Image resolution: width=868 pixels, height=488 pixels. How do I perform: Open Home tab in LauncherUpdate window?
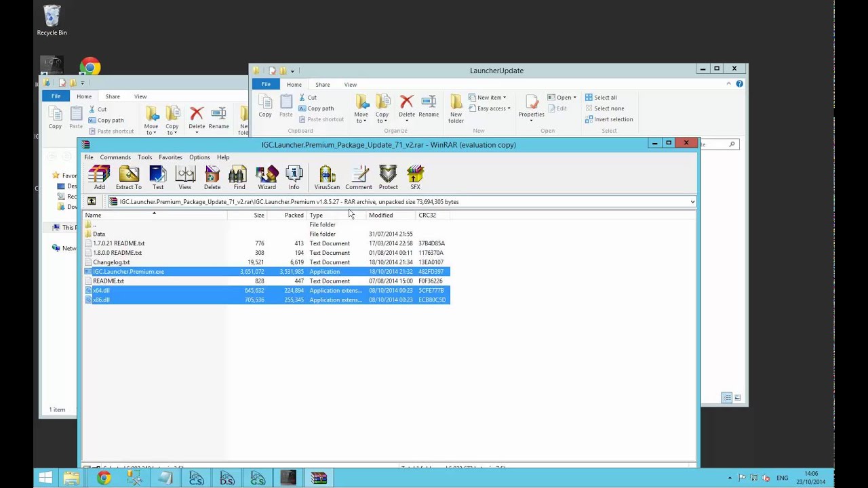294,85
